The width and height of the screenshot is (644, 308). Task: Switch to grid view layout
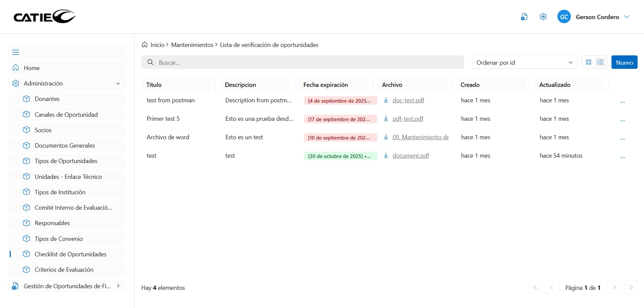pos(588,62)
